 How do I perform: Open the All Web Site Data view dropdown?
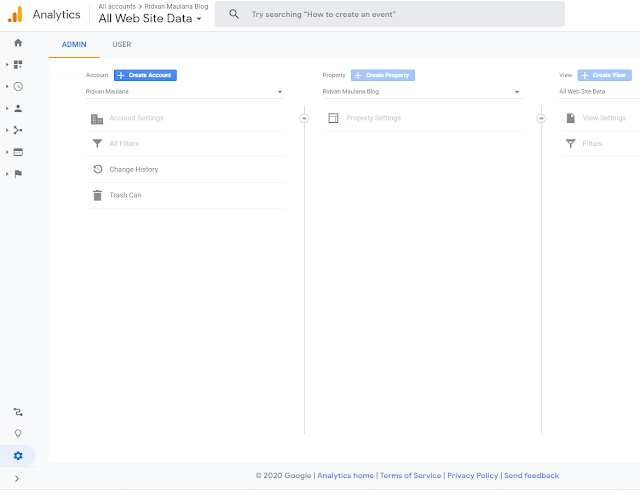599,92
